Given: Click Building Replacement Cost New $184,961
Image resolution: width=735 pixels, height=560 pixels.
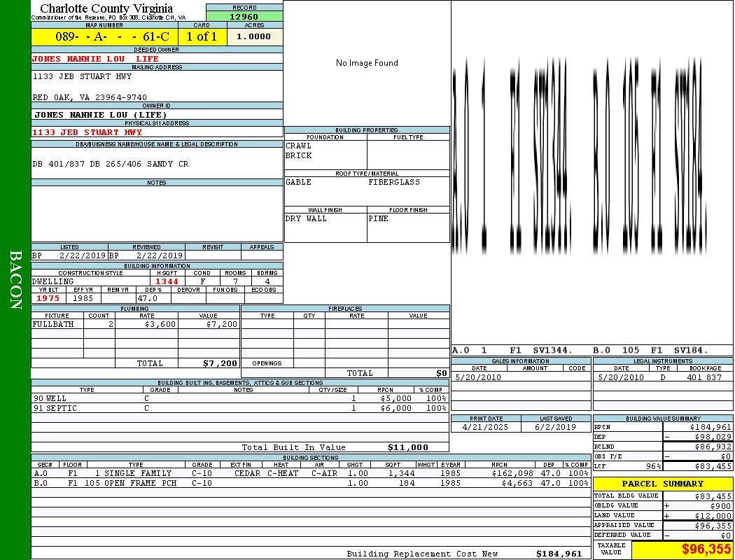Looking at the screenshot, I should (559, 554).
